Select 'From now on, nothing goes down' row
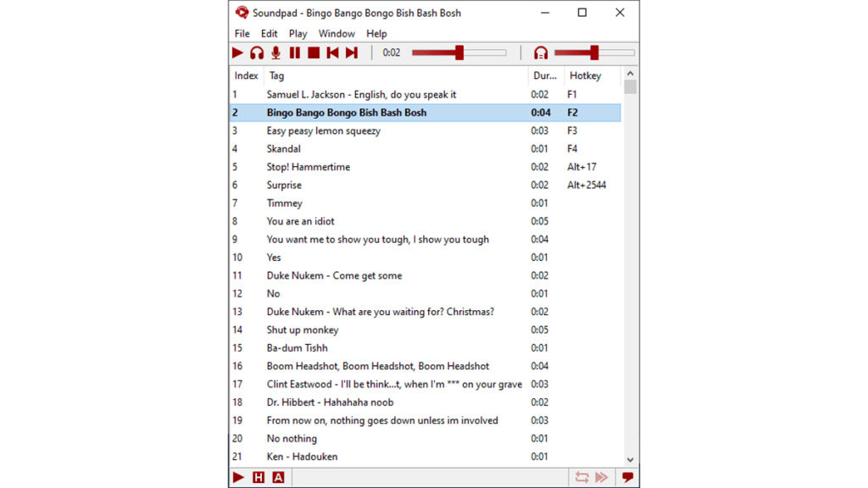868x488 pixels. pos(426,420)
